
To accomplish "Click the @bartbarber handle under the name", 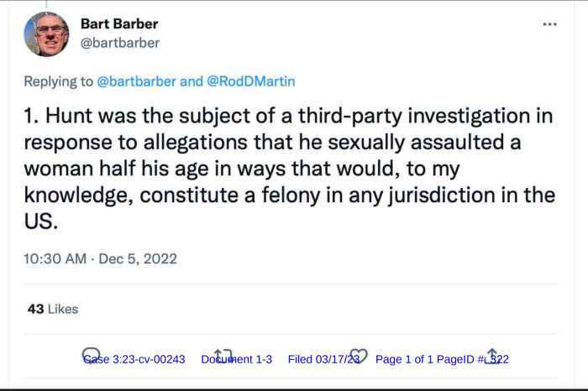I will point(119,43).
